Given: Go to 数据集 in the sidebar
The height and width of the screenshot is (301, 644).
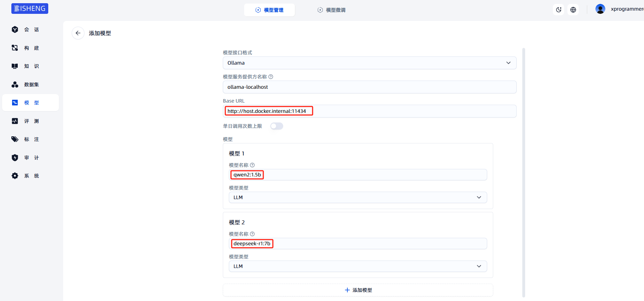Looking at the screenshot, I should coord(31,84).
